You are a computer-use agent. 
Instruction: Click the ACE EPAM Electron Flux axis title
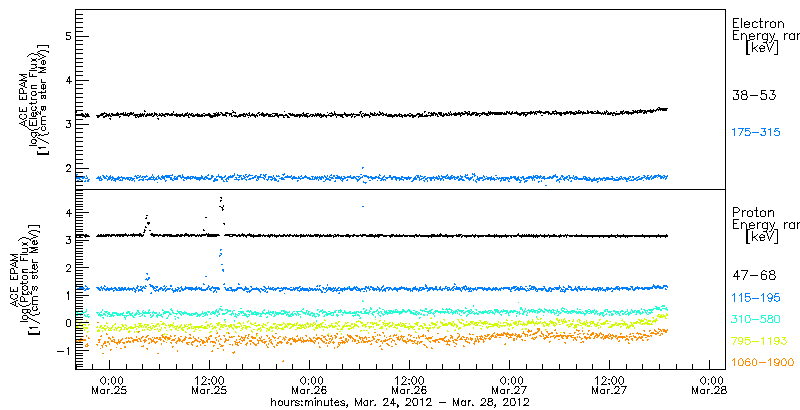pos(34,99)
